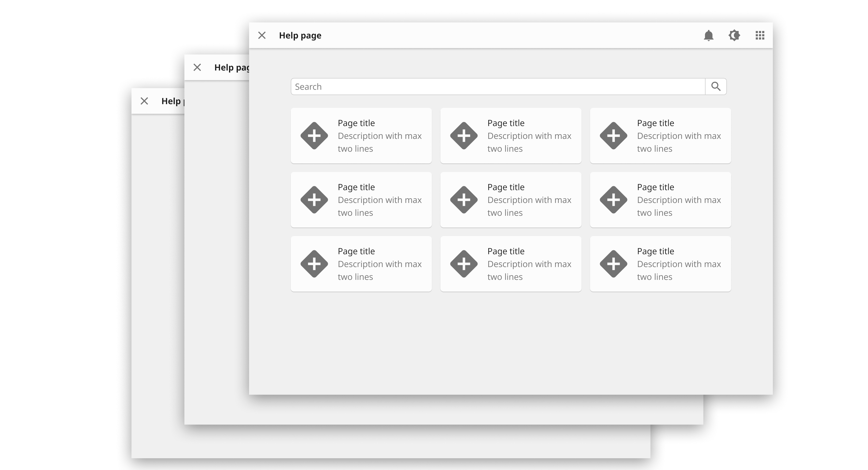Close the middle Help page window behind
Viewport: 868px width, 470px height.
pyautogui.click(x=197, y=67)
